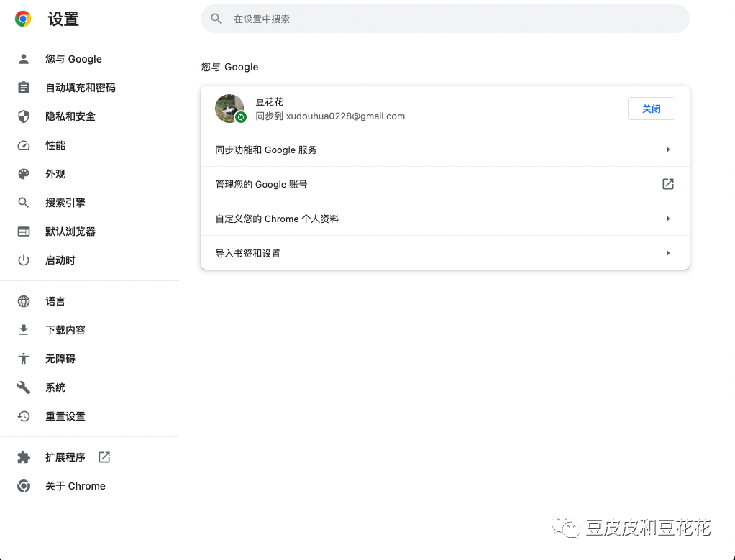Go to 启动时 settings
Screen dimensions: 735x560
coord(60,260)
